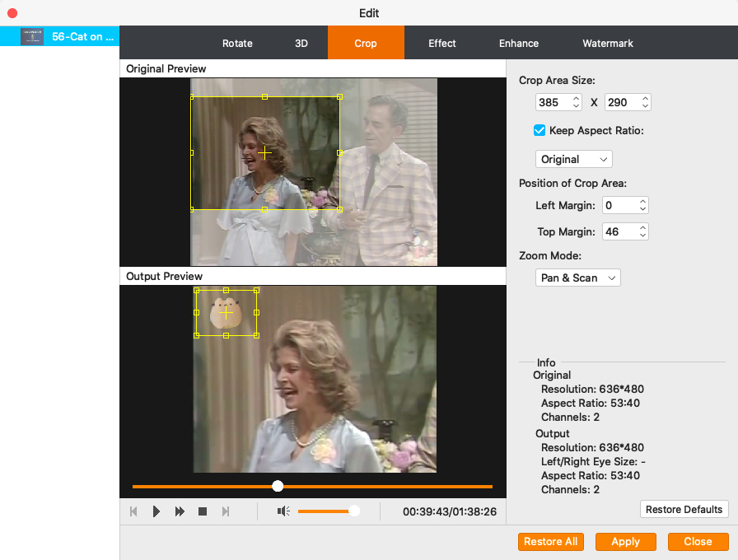Switch to the Watermark tab
The image size is (738, 560).
click(x=608, y=44)
